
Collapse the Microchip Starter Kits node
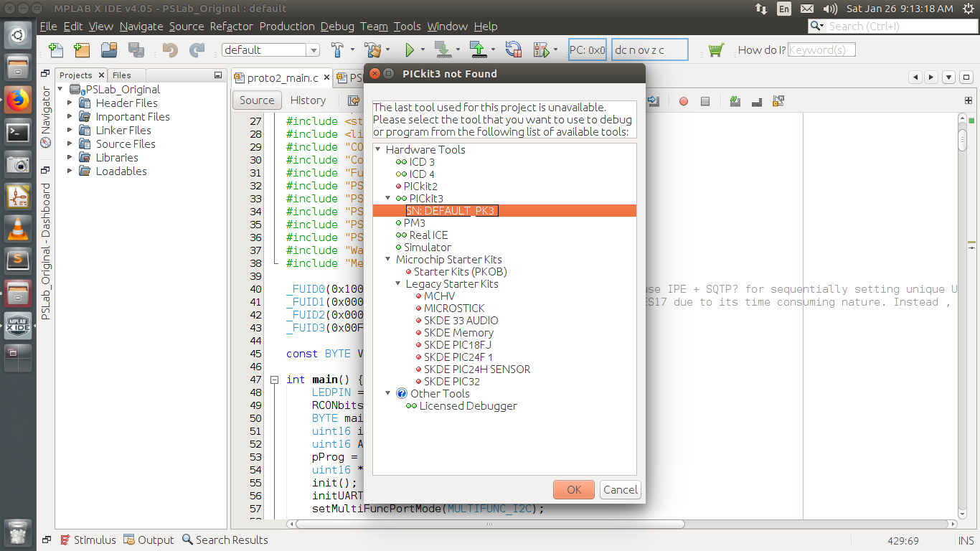[388, 260]
